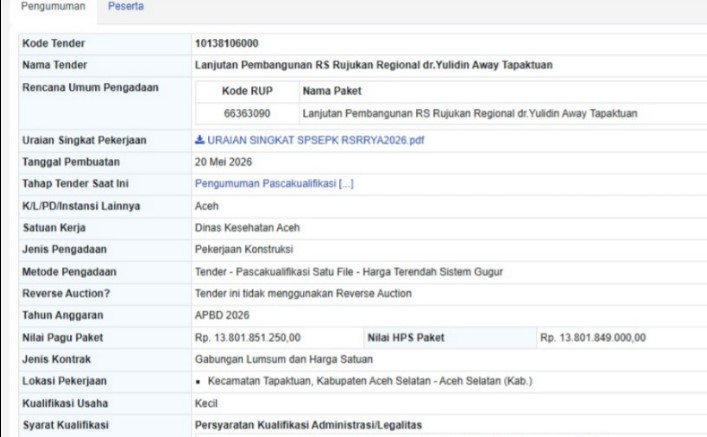Click the Kecamatan Tapaktuan location entry
Viewport: 707px width, 437px height.
coord(370,381)
